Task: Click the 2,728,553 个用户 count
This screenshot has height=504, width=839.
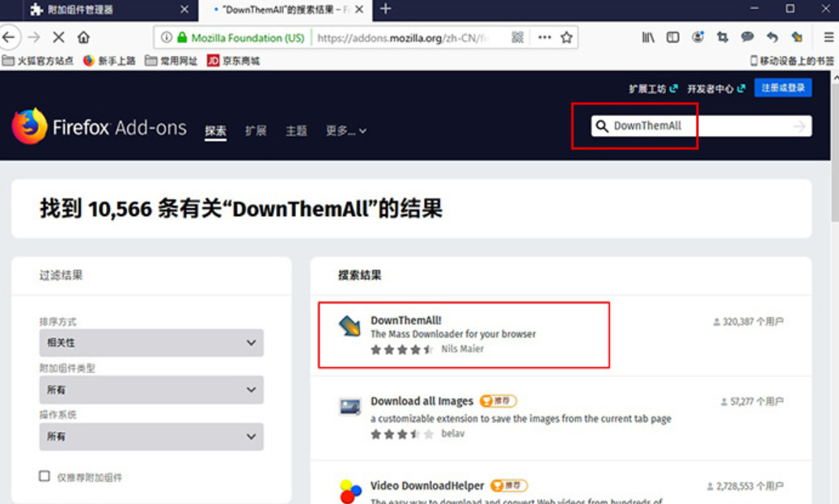Action: coord(745,486)
